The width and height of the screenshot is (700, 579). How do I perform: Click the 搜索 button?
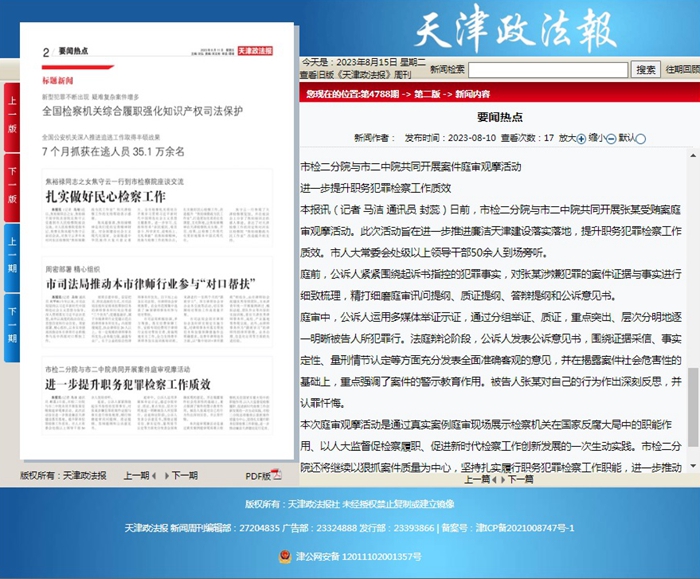pyautogui.click(x=646, y=70)
